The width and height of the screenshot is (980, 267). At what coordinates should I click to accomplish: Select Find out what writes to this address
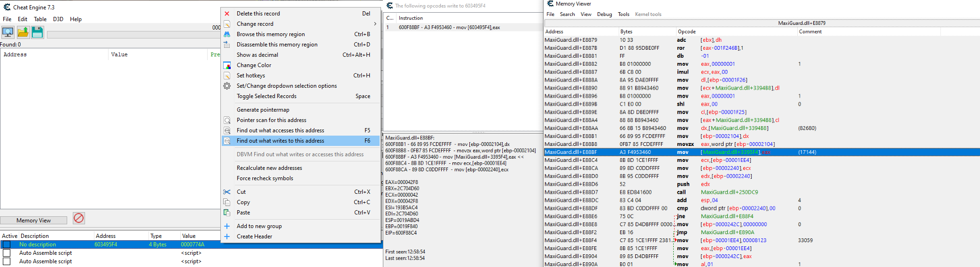click(x=280, y=141)
